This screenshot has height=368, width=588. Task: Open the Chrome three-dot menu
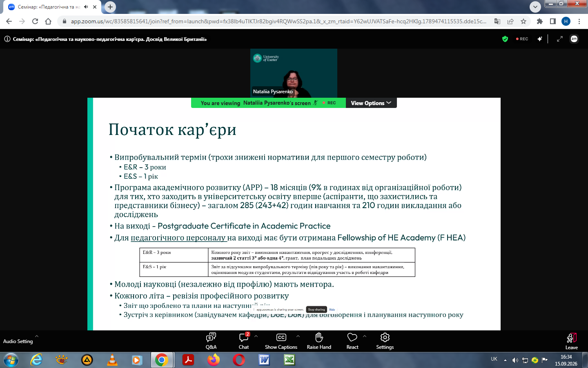click(579, 21)
